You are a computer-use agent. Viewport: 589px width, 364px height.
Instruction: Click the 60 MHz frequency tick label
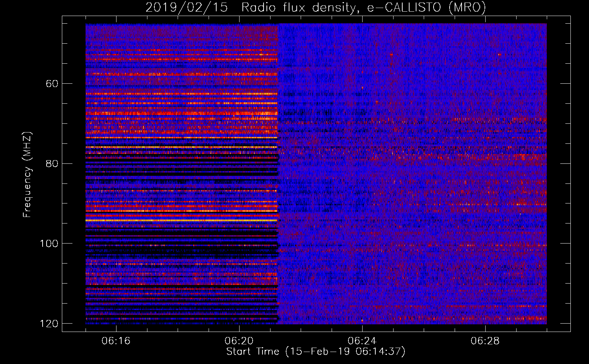(x=52, y=84)
